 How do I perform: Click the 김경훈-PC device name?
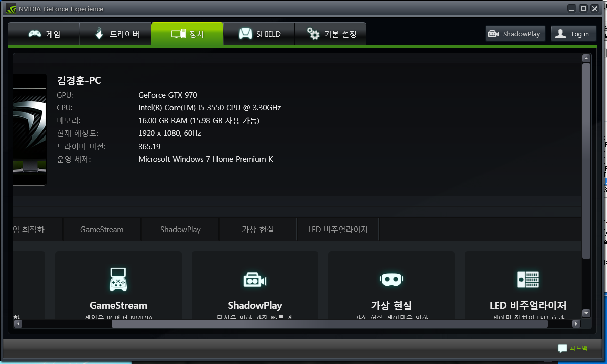tap(79, 81)
